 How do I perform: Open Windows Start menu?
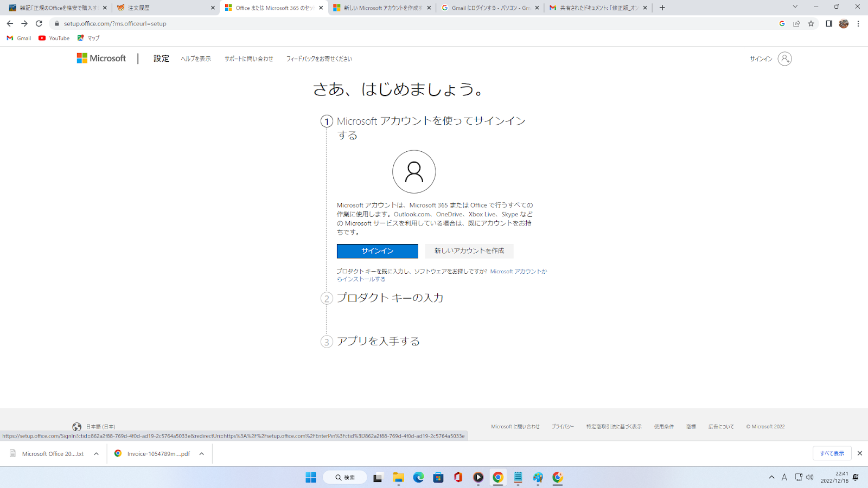point(311,477)
